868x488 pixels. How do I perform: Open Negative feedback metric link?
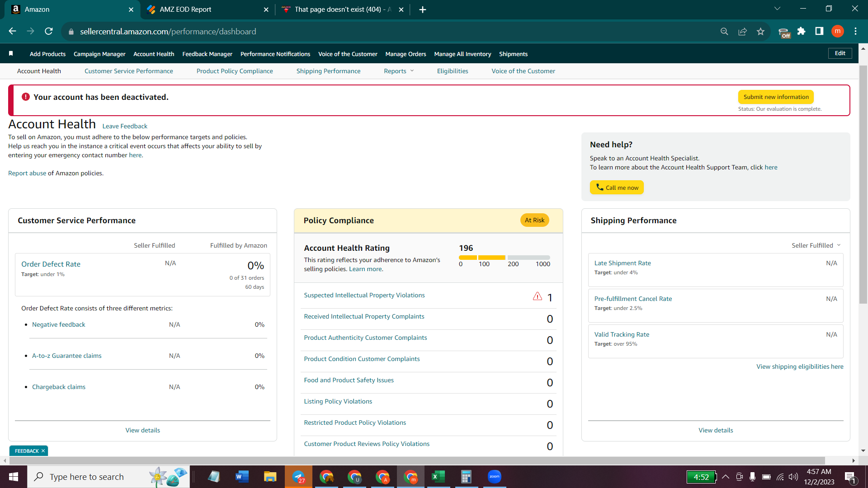coord(59,324)
